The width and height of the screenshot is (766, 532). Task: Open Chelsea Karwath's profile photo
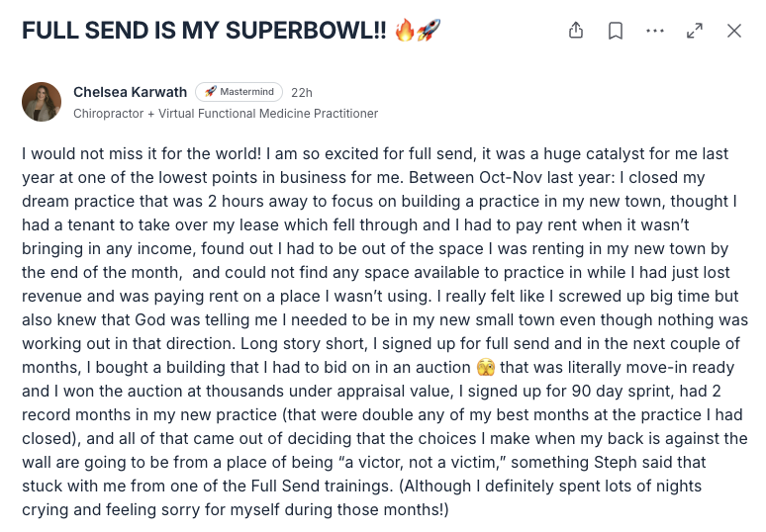click(42, 102)
